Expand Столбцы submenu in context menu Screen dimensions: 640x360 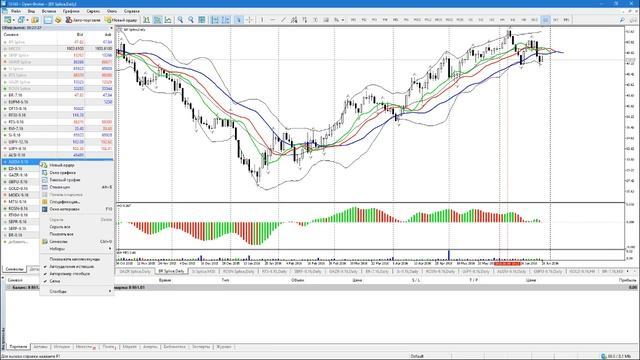point(76,291)
